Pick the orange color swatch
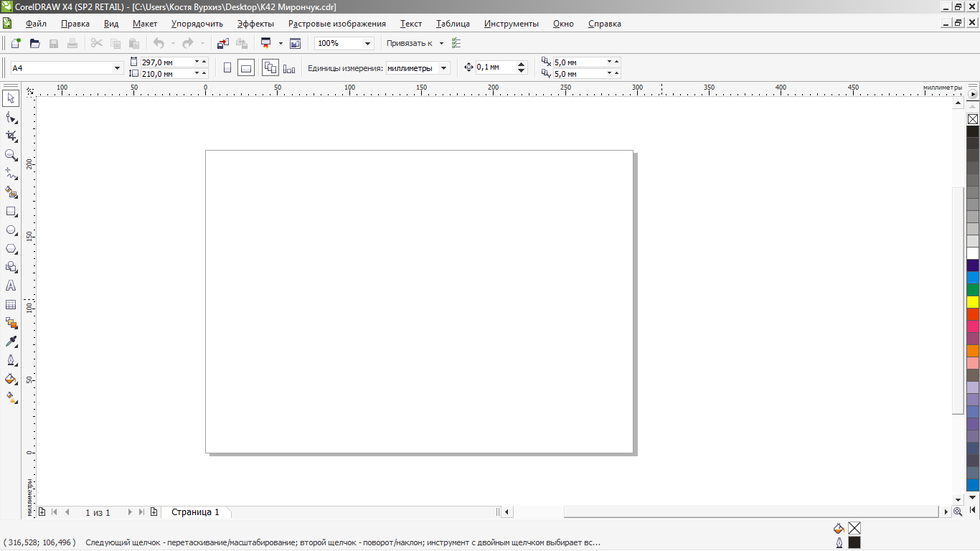Viewport: 980px width, 551px height. click(973, 351)
